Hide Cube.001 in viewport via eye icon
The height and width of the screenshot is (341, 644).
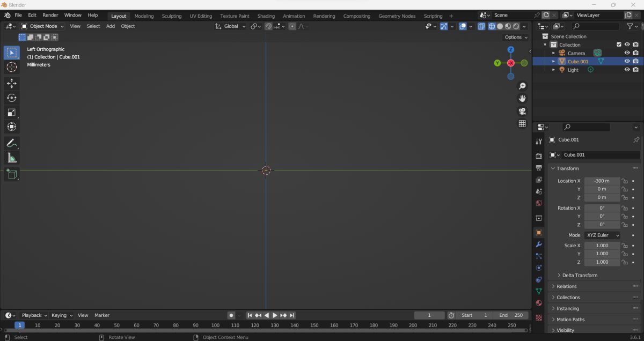(627, 61)
